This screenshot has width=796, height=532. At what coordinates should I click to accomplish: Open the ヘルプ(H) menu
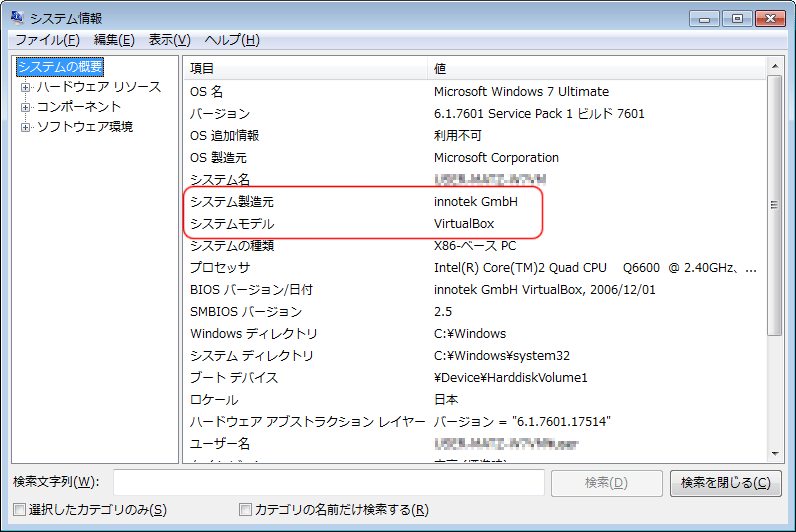tap(232, 40)
